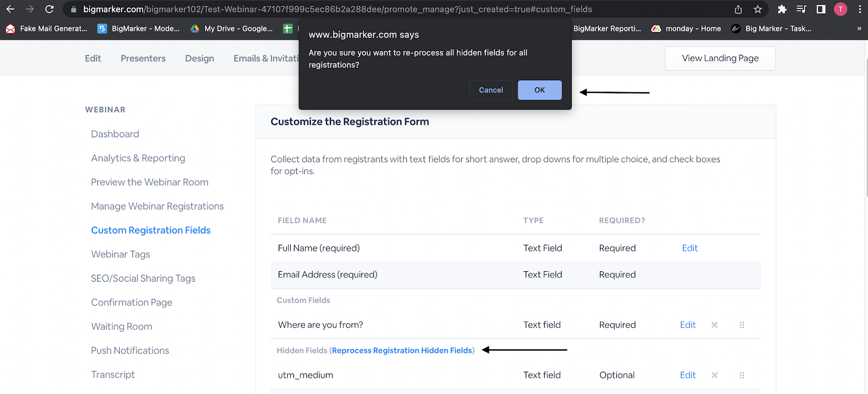Click the drag handle for utm_medium field

pyautogui.click(x=742, y=375)
